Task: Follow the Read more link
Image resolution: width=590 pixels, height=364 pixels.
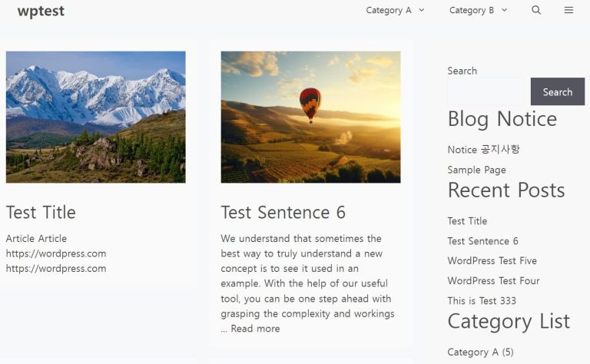Action: (x=255, y=329)
